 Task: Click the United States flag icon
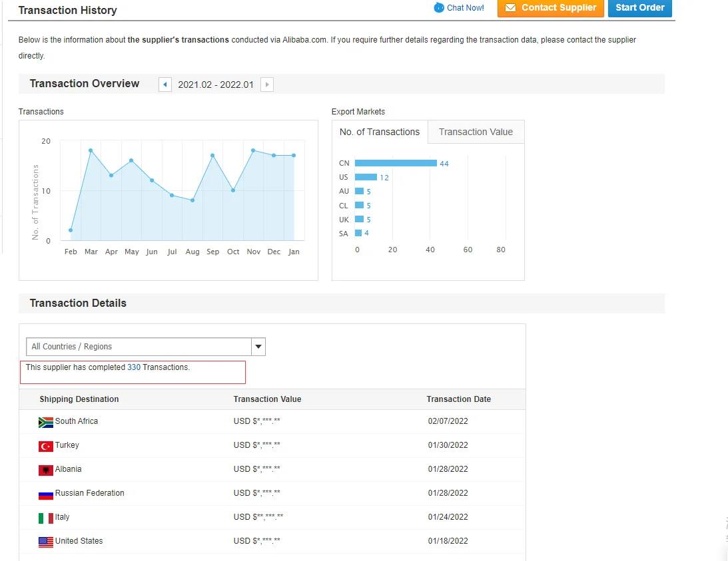[46, 542]
